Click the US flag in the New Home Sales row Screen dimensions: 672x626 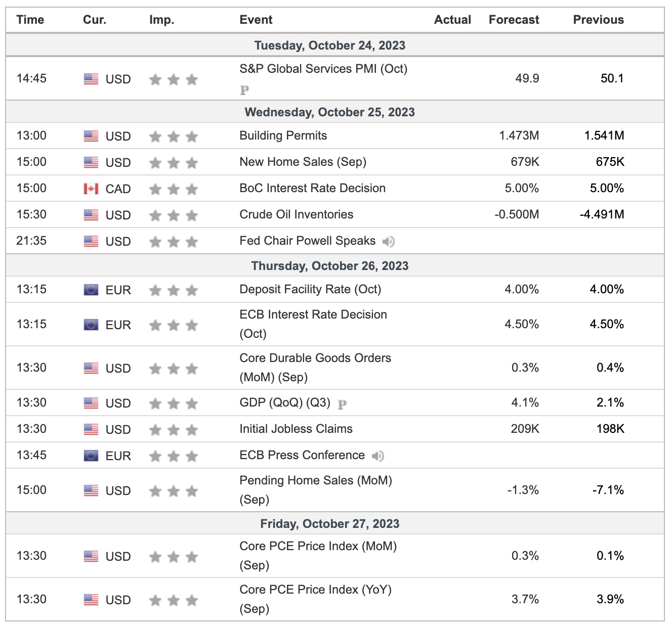point(91,163)
